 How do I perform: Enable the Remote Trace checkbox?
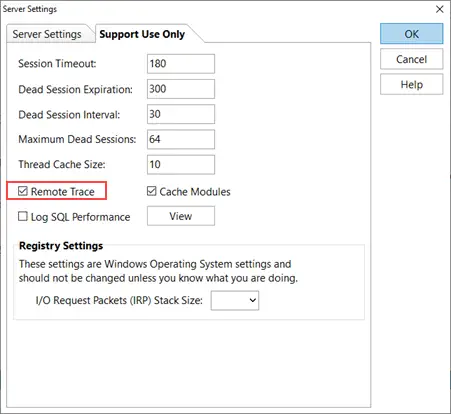pos(23,191)
